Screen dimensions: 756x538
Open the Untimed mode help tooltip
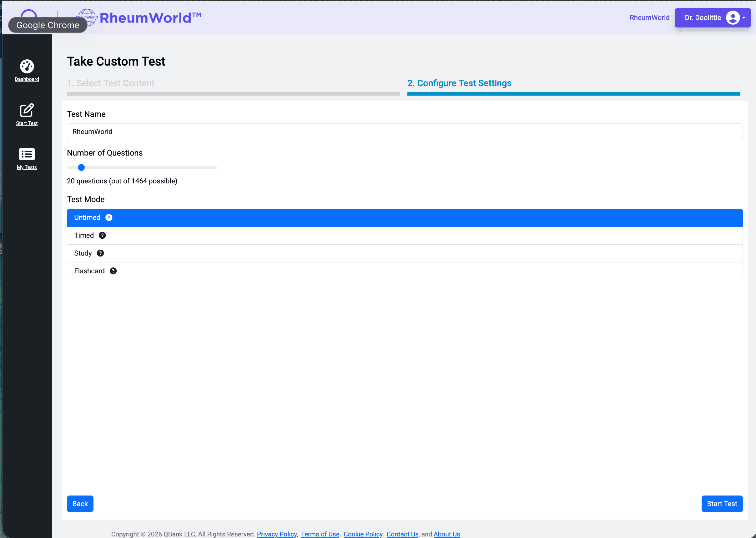point(109,218)
